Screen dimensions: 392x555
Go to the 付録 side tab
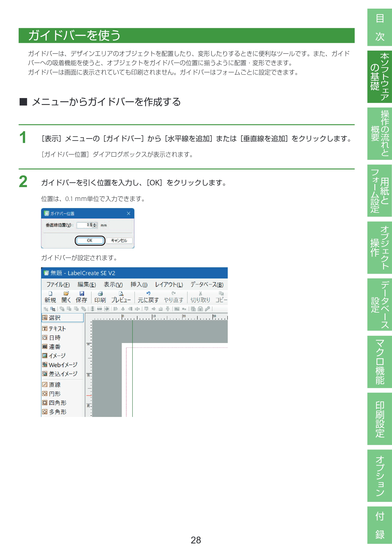coord(380,525)
